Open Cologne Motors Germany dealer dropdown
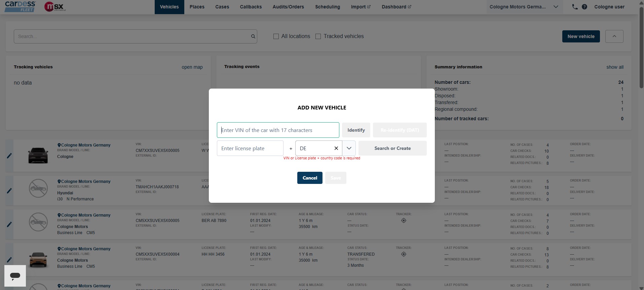The height and width of the screenshot is (290, 644). point(524,7)
